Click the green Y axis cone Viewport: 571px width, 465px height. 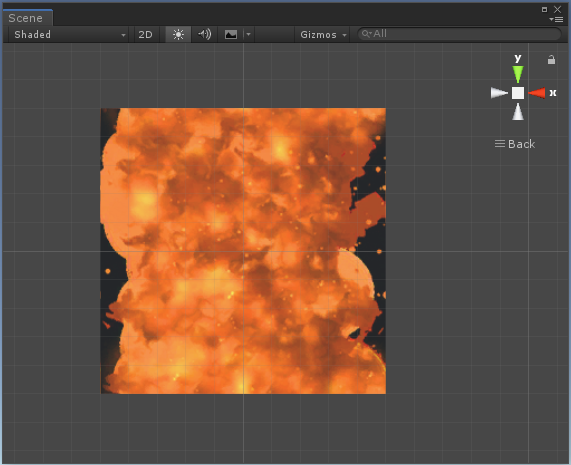518,74
